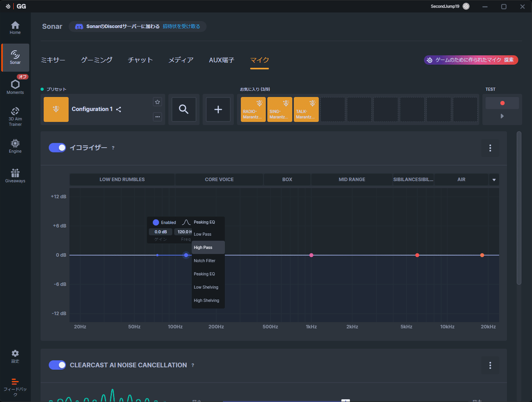Viewport: 532px width, 402px height.
Task: Toggle the ClearCast AI Noise Cancellation switch
Action: [57, 365]
